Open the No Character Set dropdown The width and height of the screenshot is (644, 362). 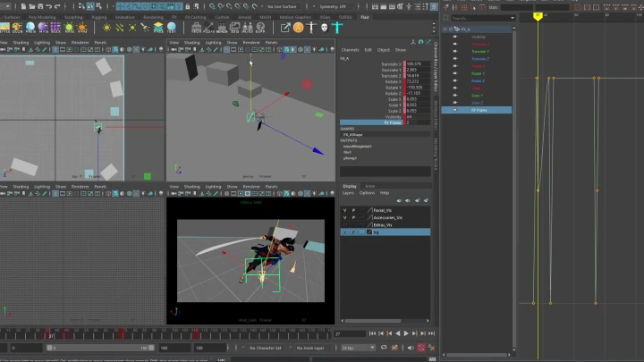click(x=265, y=348)
